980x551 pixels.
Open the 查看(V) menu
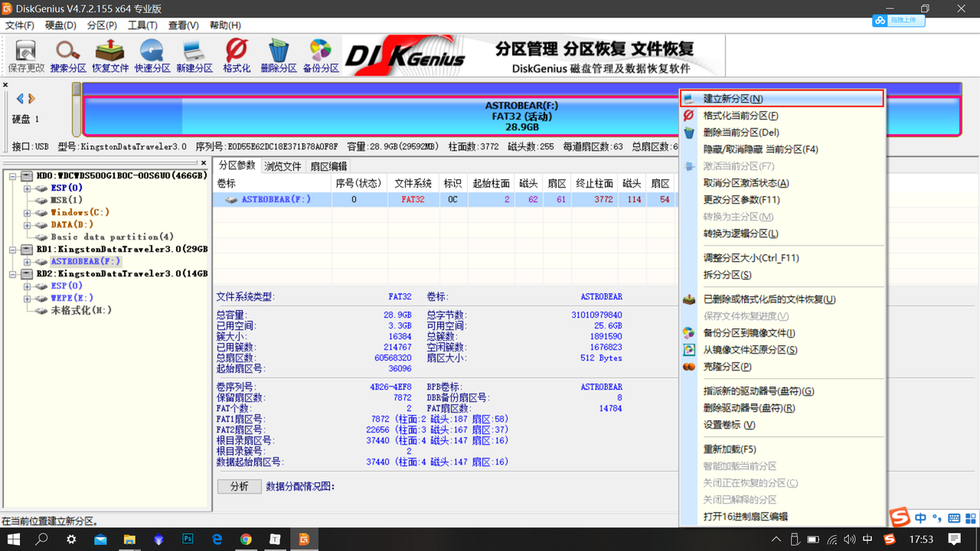coord(184,25)
